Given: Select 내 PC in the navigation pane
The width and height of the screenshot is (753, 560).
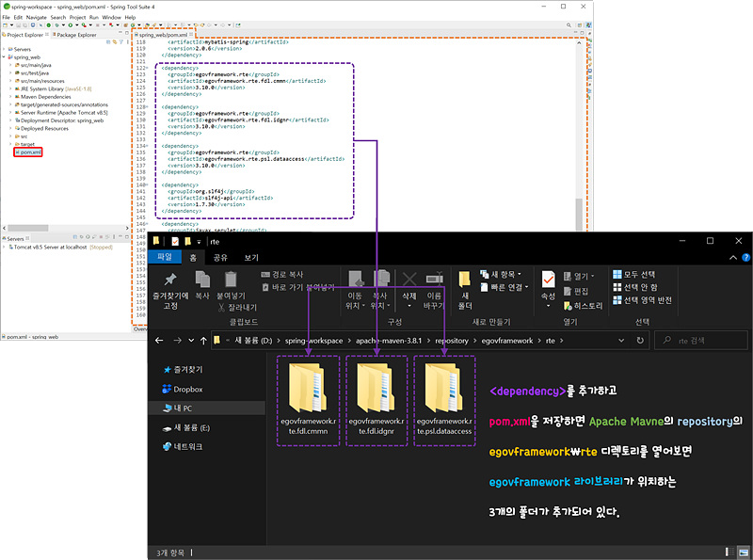Looking at the screenshot, I should (178, 408).
